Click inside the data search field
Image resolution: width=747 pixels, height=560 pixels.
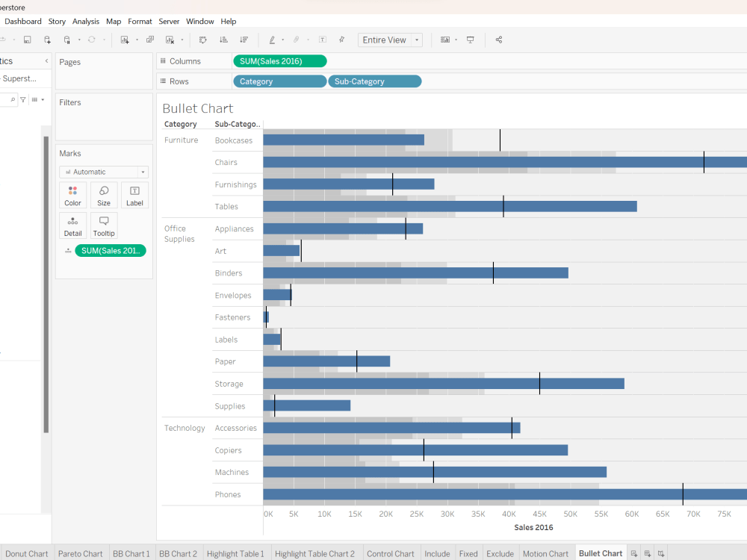9,99
